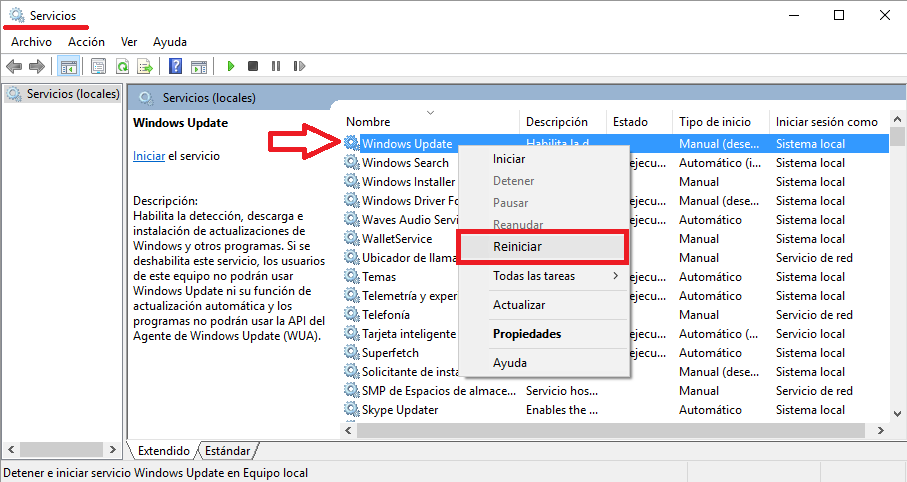The height and width of the screenshot is (482, 907).
Task: Toggle the show/hide console tree icon
Action: click(69, 67)
